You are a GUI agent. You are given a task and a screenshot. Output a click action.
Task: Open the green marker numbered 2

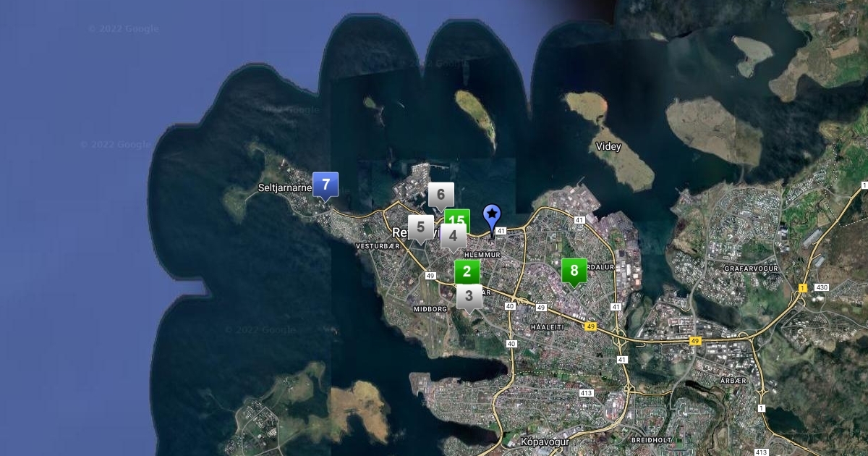click(x=467, y=271)
